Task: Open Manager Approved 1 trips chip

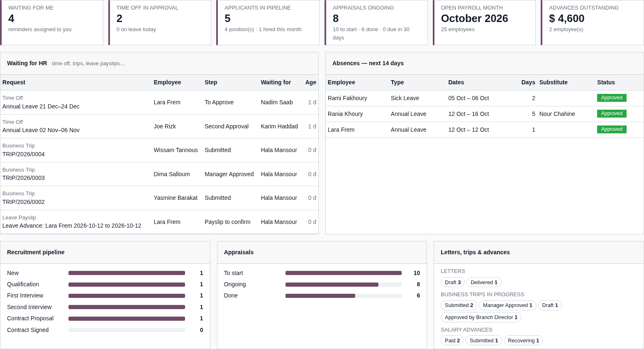Action: click(507, 305)
